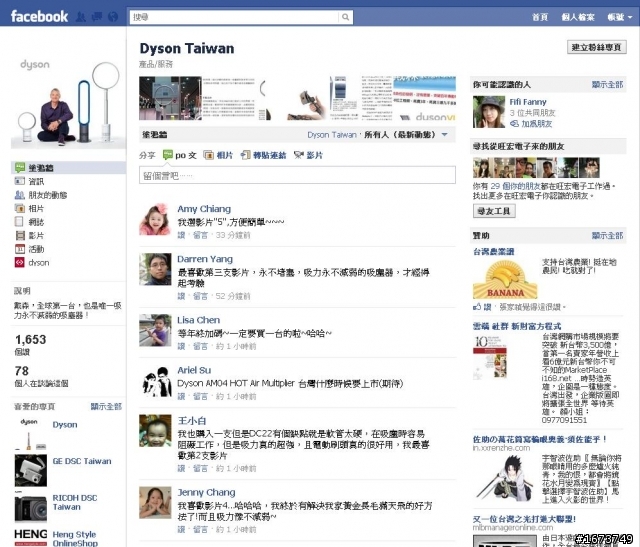Choose the 相片 photo share option

218,155
